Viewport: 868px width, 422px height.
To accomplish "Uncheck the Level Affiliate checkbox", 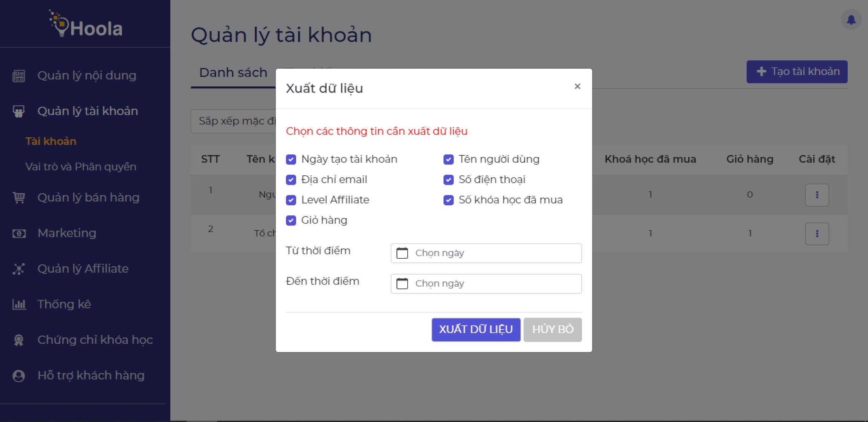I will pyautogui.click(x=291, y=200).
